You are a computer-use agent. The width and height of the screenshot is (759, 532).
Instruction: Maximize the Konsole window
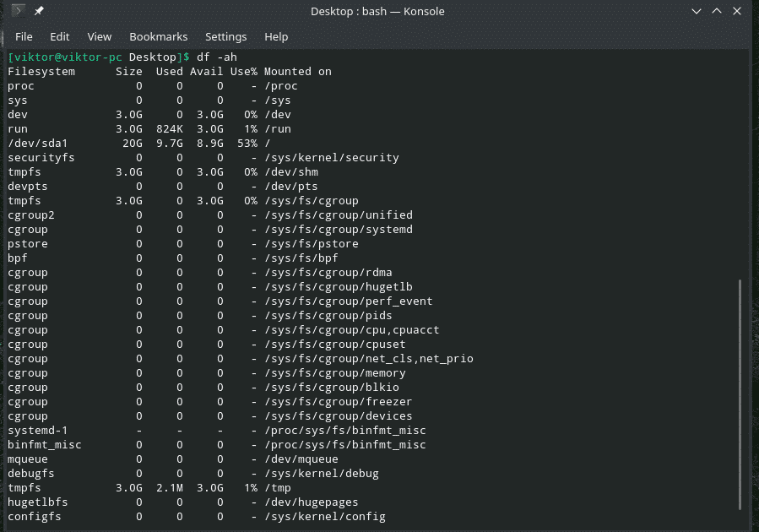[716, 11]
